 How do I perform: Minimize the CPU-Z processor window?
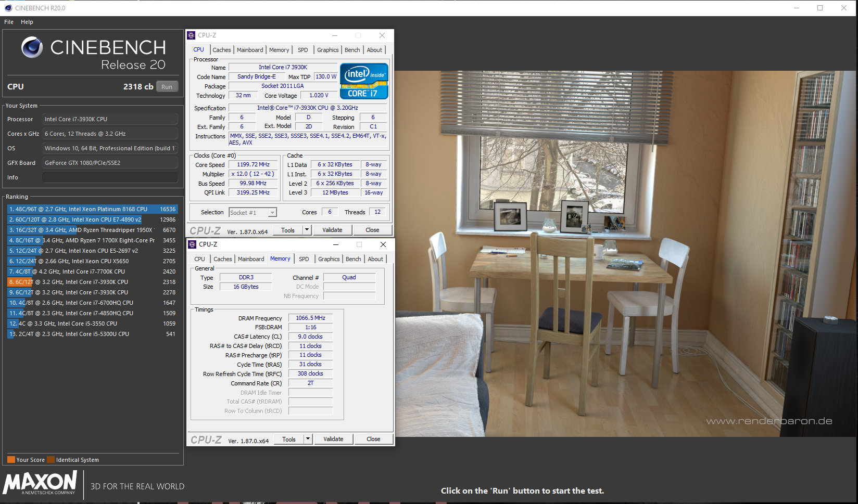tap(335, 35)
